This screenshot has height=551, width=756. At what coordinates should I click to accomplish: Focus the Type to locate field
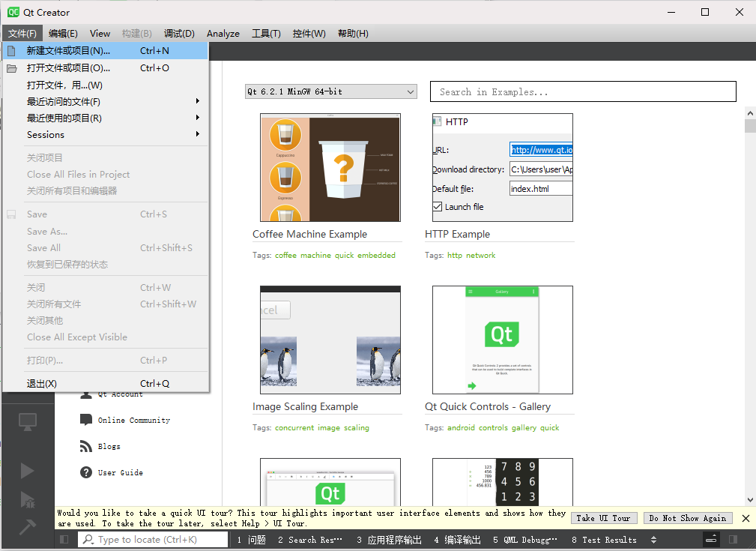coord(153,540)
